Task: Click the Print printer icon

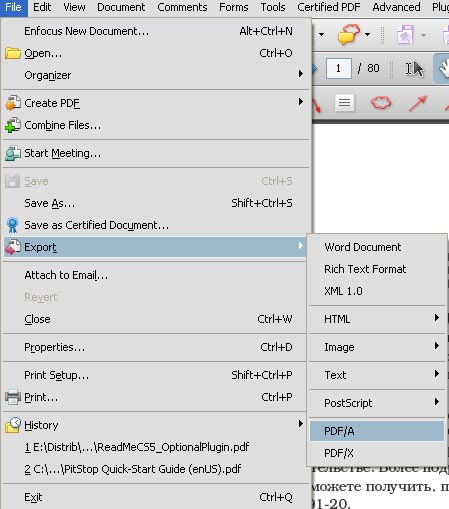Action: 13,397
